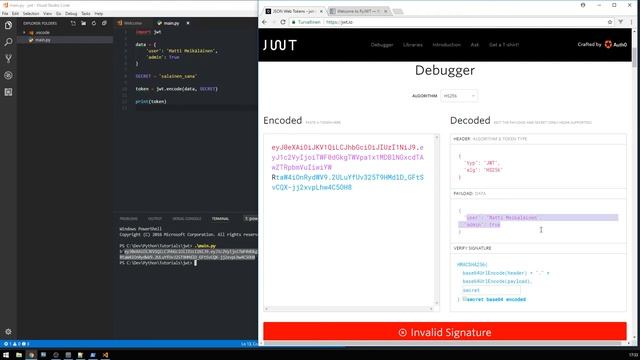
Task: Open the Go menu in VS Code
Action: pos(59,13)
